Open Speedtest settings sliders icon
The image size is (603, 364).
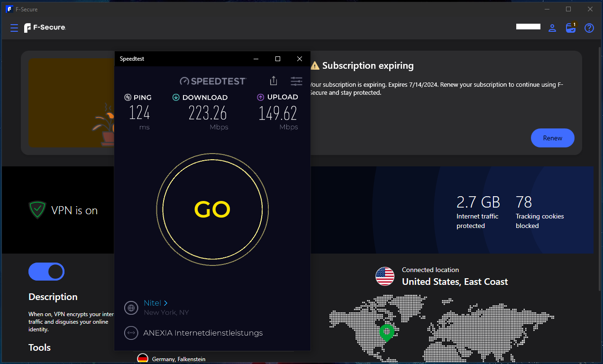(297, 81)
